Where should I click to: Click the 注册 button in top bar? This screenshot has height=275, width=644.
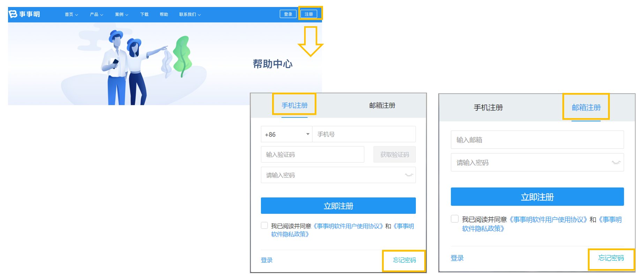coord(309,14)
